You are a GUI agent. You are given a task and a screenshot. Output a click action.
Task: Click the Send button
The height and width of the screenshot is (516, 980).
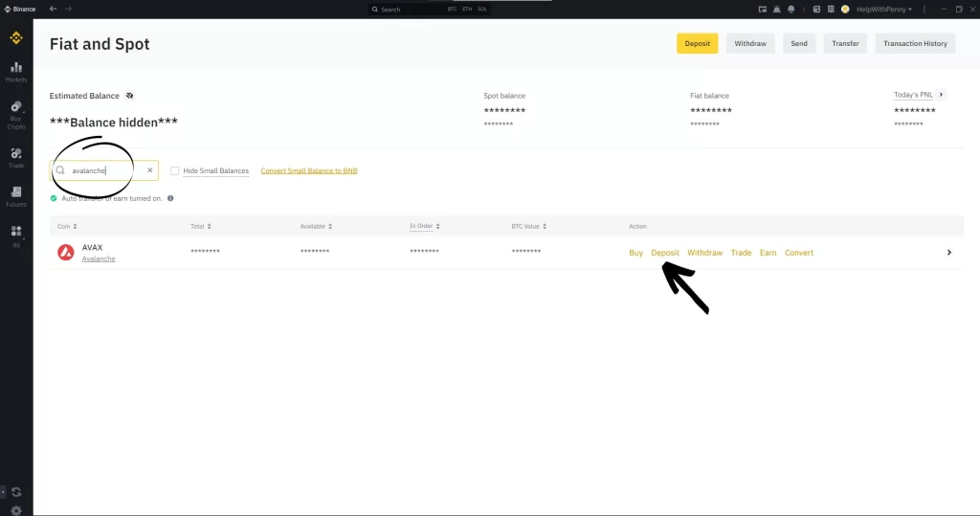pos(799,44)
